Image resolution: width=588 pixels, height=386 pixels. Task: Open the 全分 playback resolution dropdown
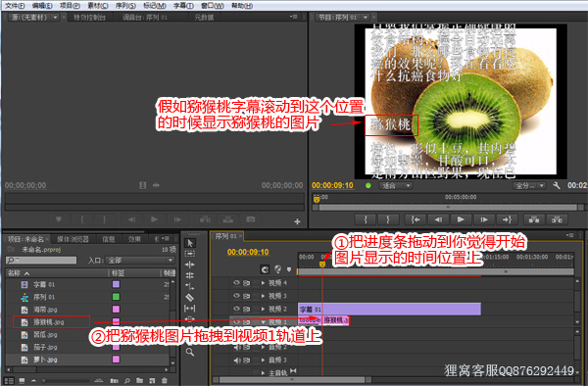[529, 185]
